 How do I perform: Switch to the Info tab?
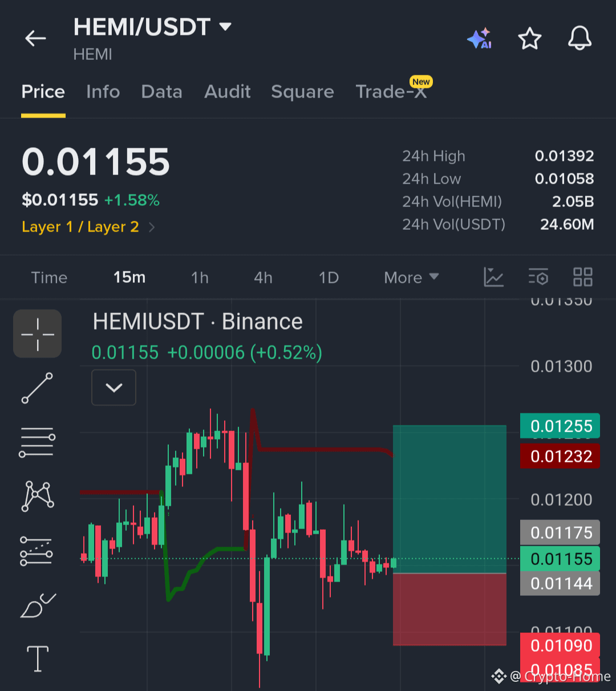point(103,92)
